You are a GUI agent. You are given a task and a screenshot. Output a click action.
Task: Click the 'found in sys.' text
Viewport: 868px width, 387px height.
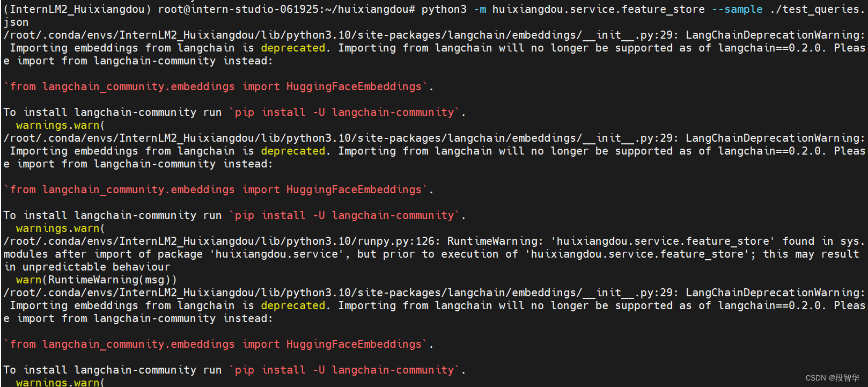coord(823,241)
